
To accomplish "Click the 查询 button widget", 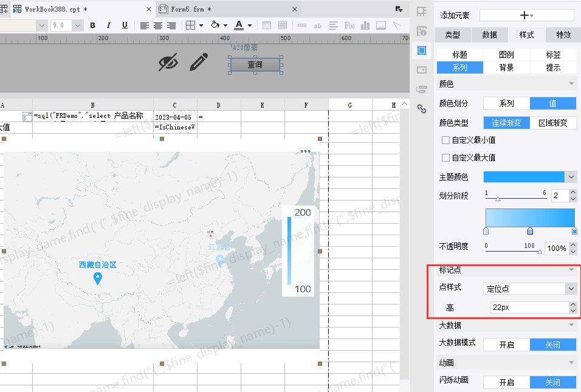I will [x=255, y=64].
